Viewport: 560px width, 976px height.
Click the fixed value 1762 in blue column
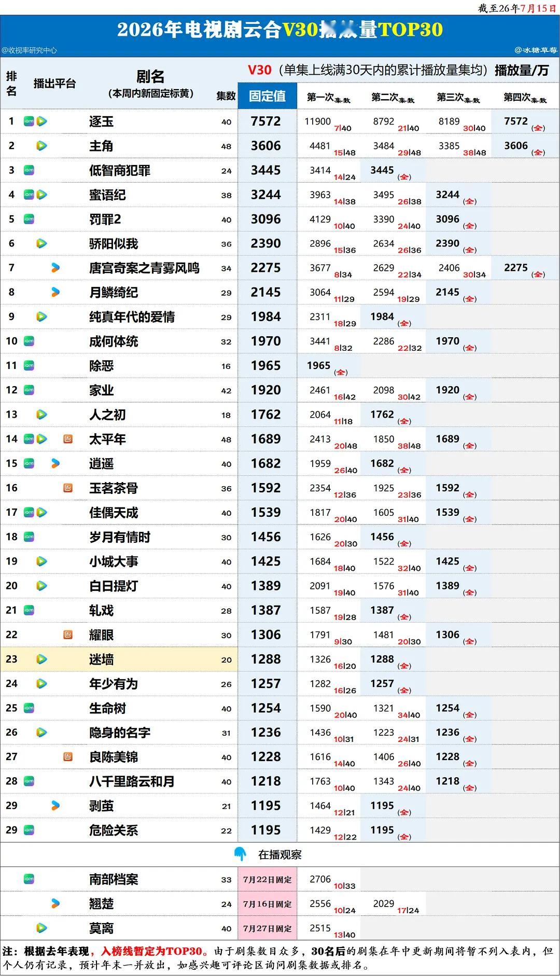[x=266, y=415]
